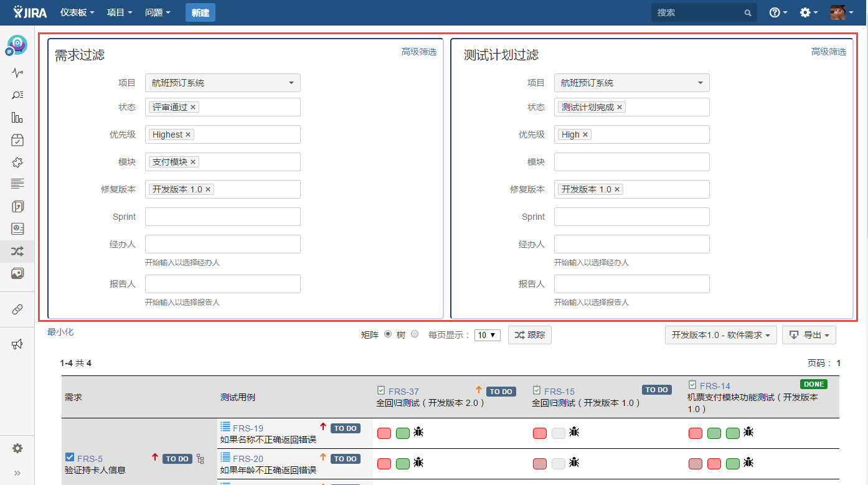Open the project avatar in sidebar
Image resolution: width=868 pixels, height=485 pixels.
(17, 45)
